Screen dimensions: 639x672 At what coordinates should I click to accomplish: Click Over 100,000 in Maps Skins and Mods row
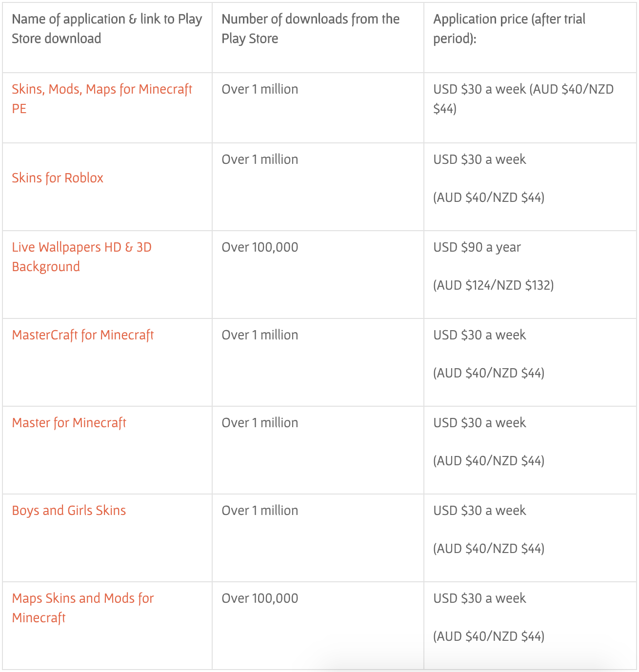(260, 598)
